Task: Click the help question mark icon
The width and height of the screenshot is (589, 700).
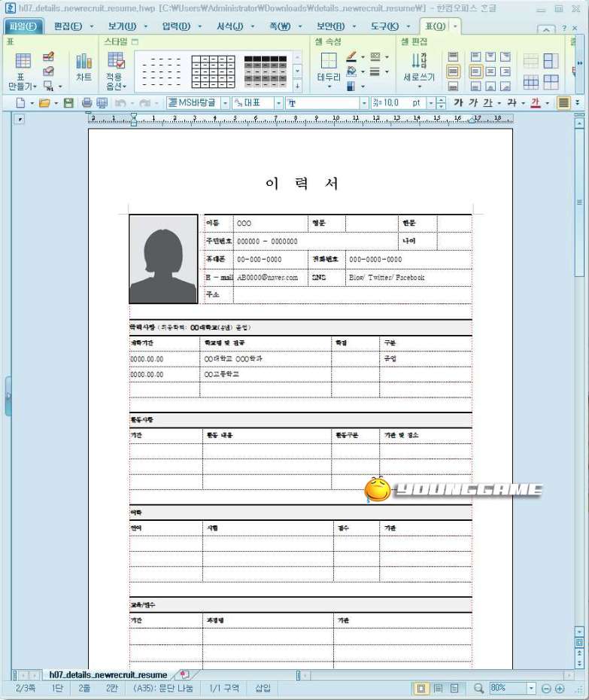Action: pos(564,28)
